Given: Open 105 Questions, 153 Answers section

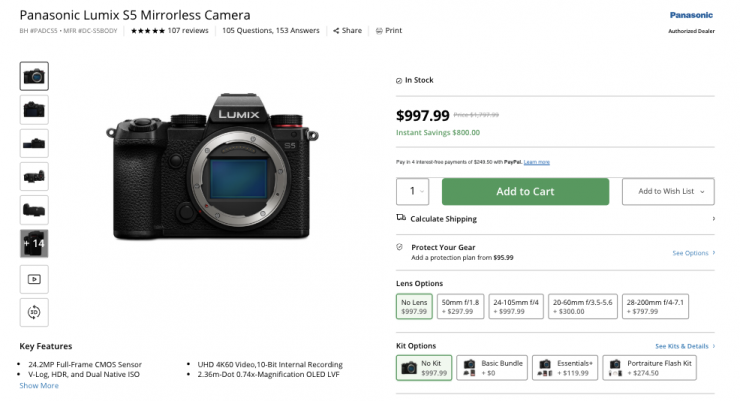Looking at the screenshot, I should [272, 31].
